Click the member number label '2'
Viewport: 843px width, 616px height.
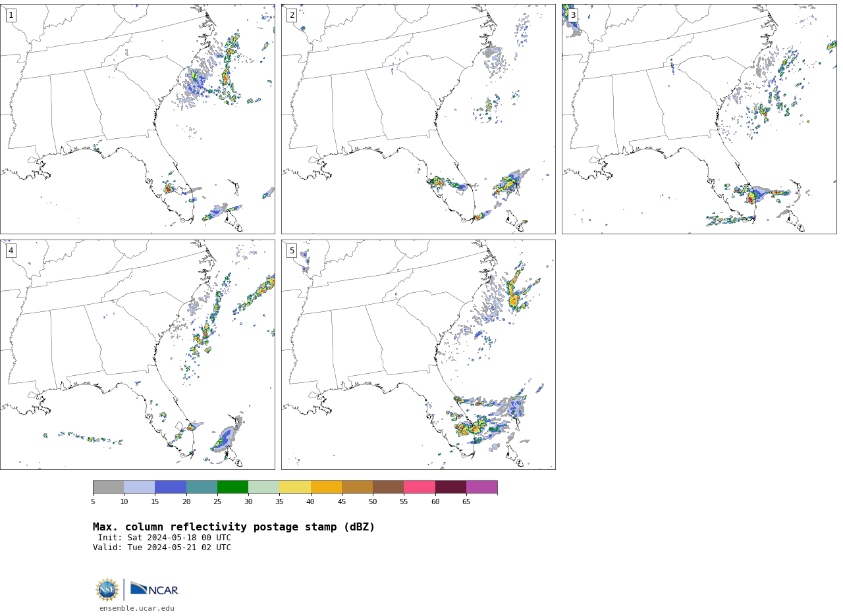click(x=292, y=15)
